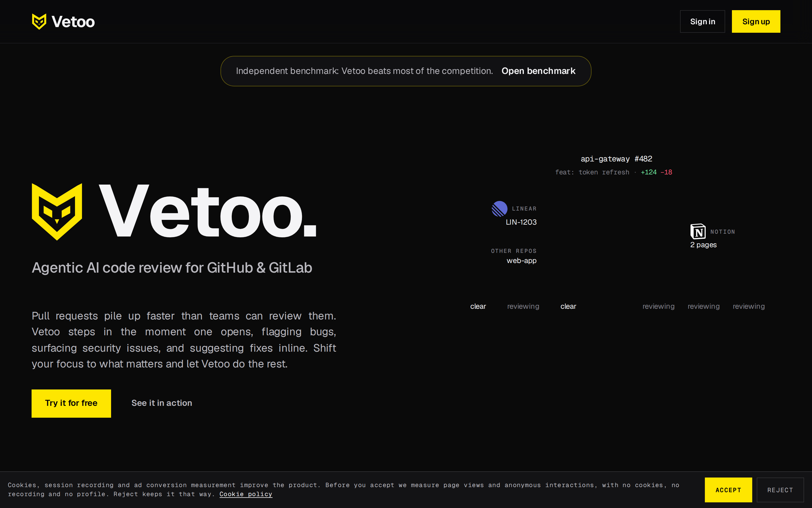The width and height of the screenshot is (812, 508).
Task: Click See it in action
Action: (162, 403)
